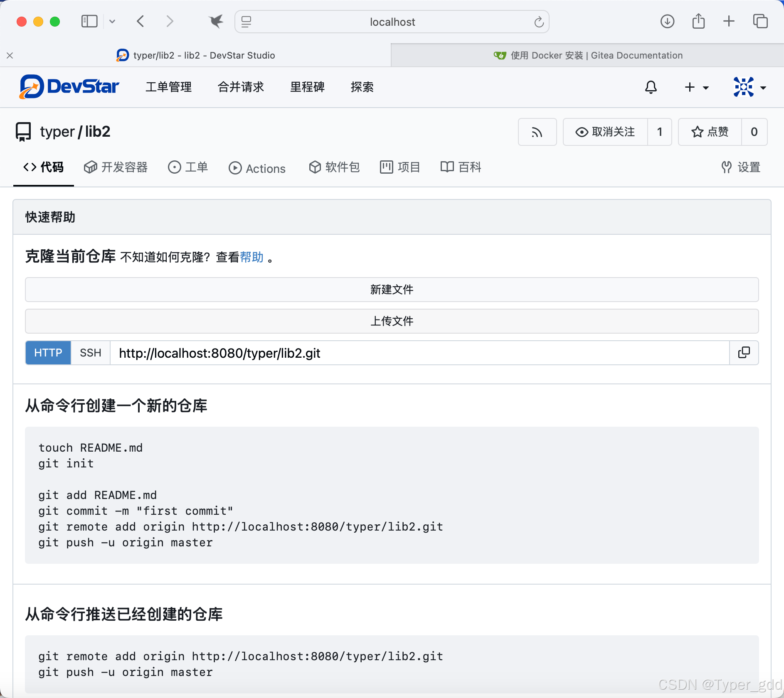Open the 百科 wiki section
The height and width of the screenshot is (698, 784).
tap(461, 167)
